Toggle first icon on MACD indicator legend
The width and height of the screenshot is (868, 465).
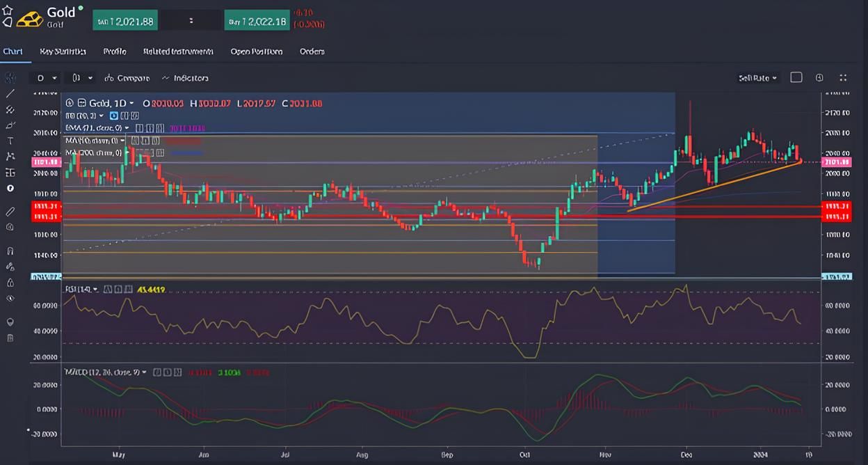tap(156, 372)
